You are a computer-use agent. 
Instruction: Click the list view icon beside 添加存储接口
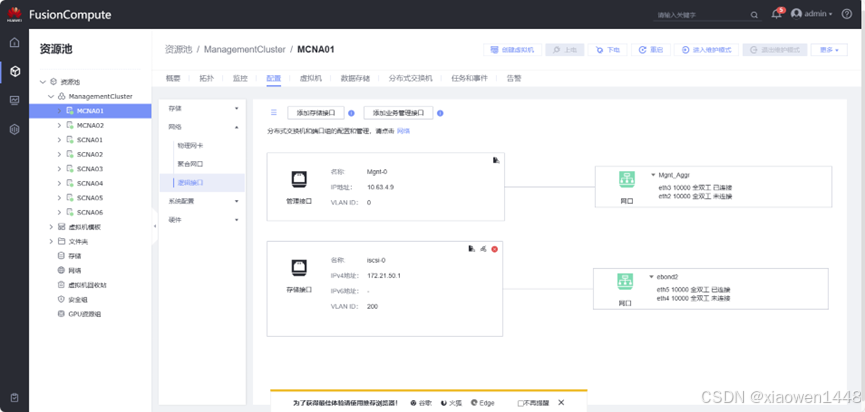273,113
